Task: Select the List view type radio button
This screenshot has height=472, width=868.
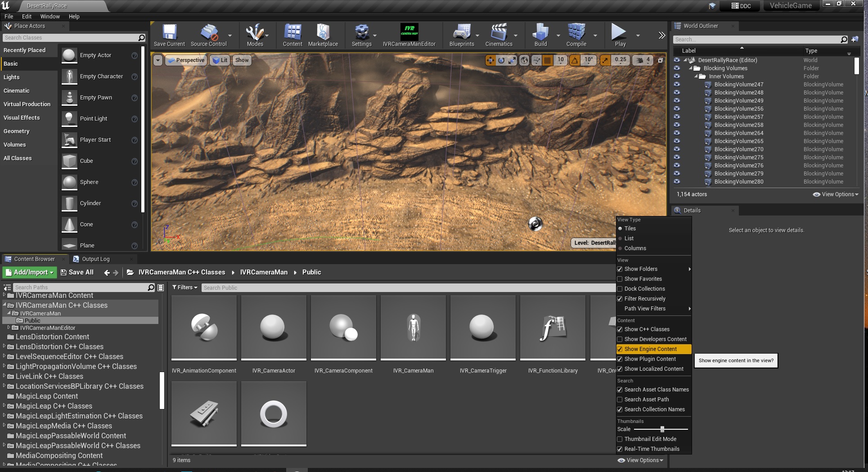Action: 621,238
